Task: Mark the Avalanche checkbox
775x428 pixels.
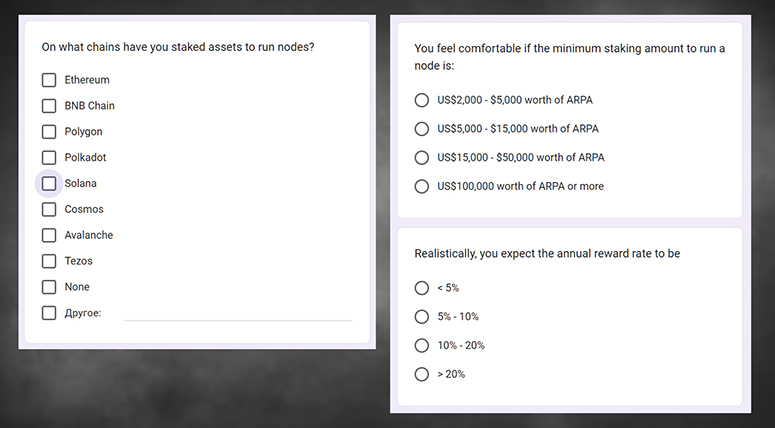Action: [49, 236]
